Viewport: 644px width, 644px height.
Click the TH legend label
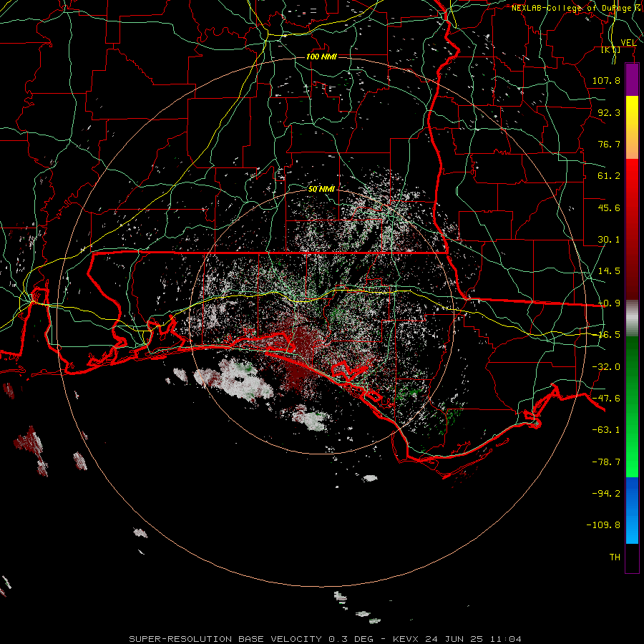[x=615, y=557]
